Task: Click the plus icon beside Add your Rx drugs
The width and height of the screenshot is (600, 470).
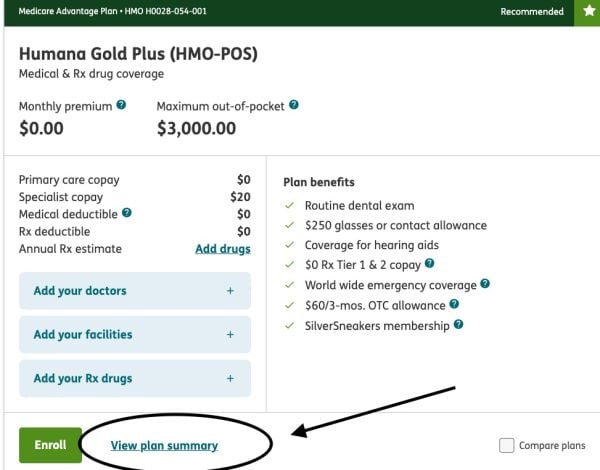Action: pos(230,379)
